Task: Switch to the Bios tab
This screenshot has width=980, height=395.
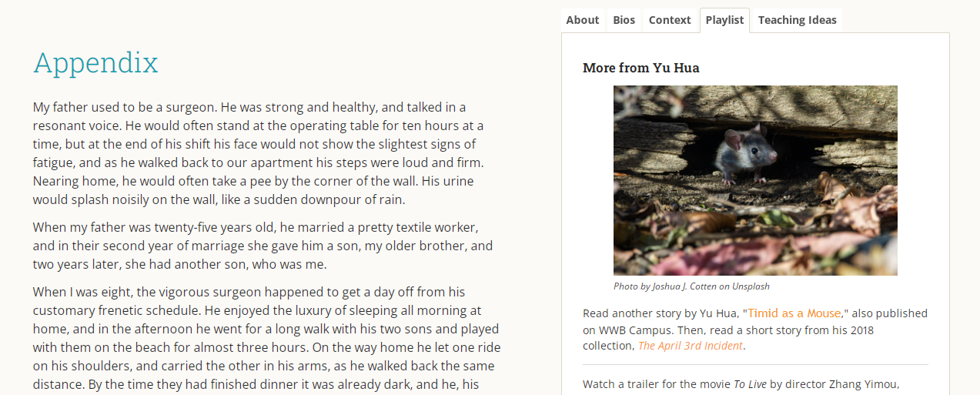Action: click(624, 20)
